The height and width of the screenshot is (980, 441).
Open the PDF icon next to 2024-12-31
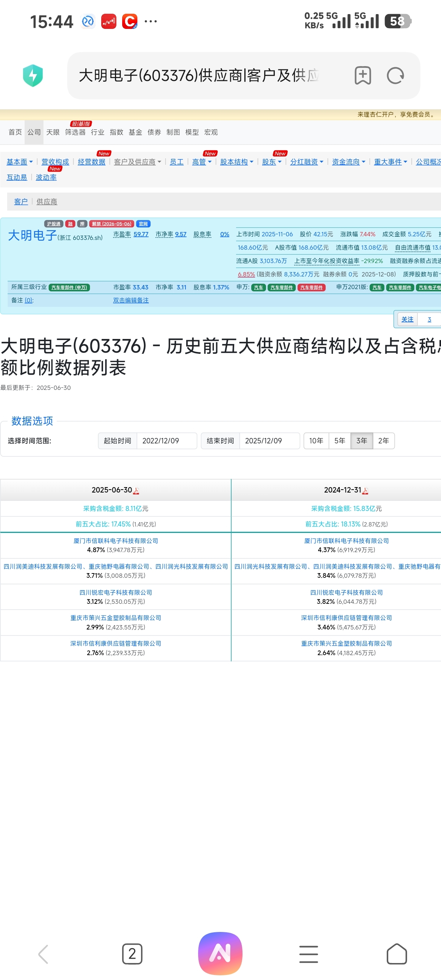pyautogui.click(x=365, y=491)
